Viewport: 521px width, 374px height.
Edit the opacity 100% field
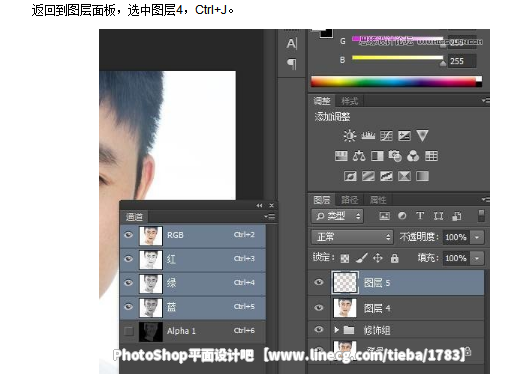tap(456, 237)
